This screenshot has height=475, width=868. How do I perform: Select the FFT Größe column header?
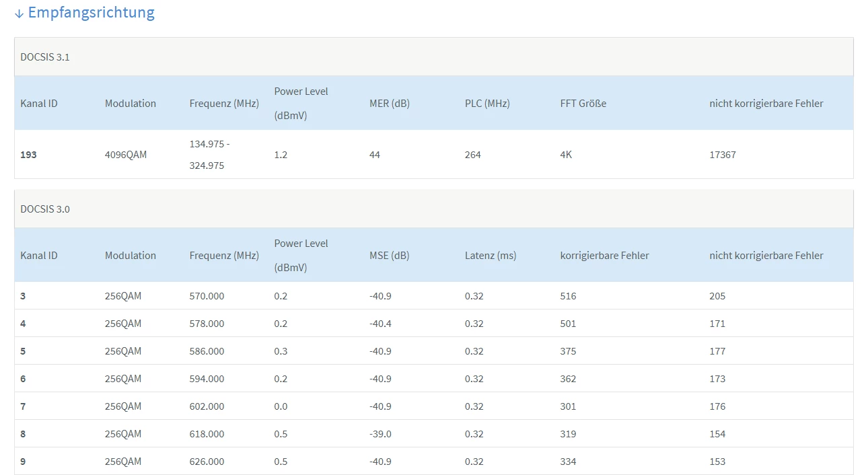coord(583,104)
